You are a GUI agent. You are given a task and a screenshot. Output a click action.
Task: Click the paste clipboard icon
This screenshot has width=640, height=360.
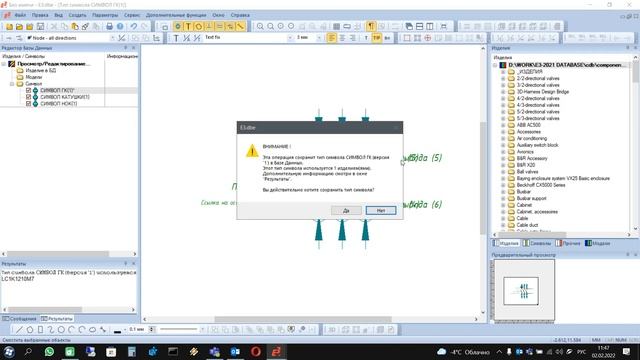75,27
